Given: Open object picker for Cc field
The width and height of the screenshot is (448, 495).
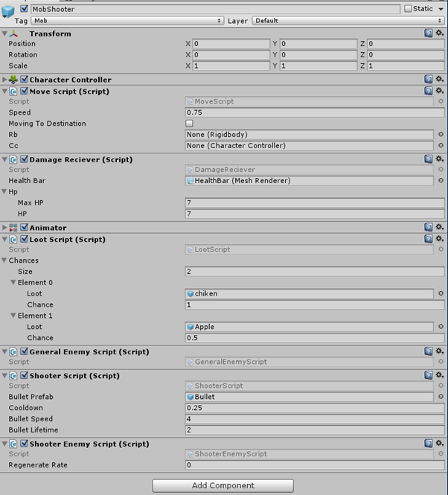Looking at the screenshot, I should (x=441, y=146).
